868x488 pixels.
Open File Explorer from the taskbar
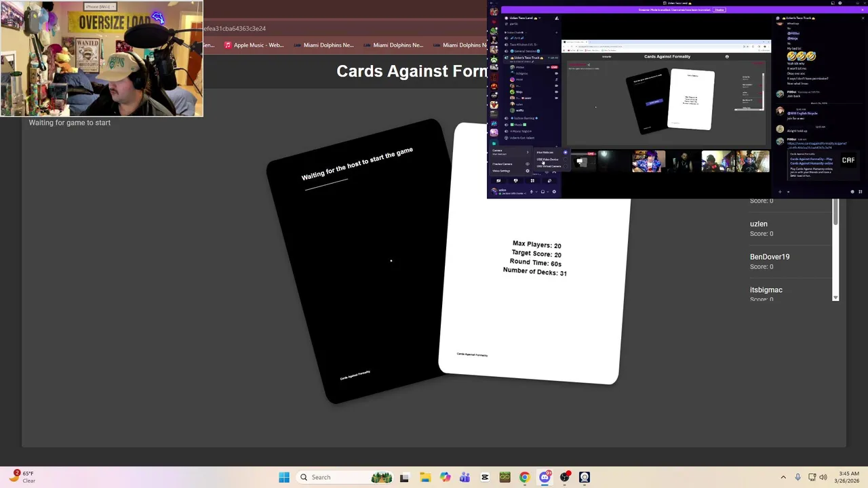pos(425,477)
